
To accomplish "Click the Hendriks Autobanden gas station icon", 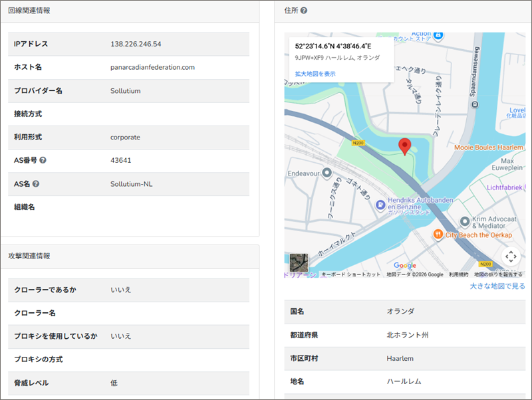I will pyautogui.click(x=380, y=205).
